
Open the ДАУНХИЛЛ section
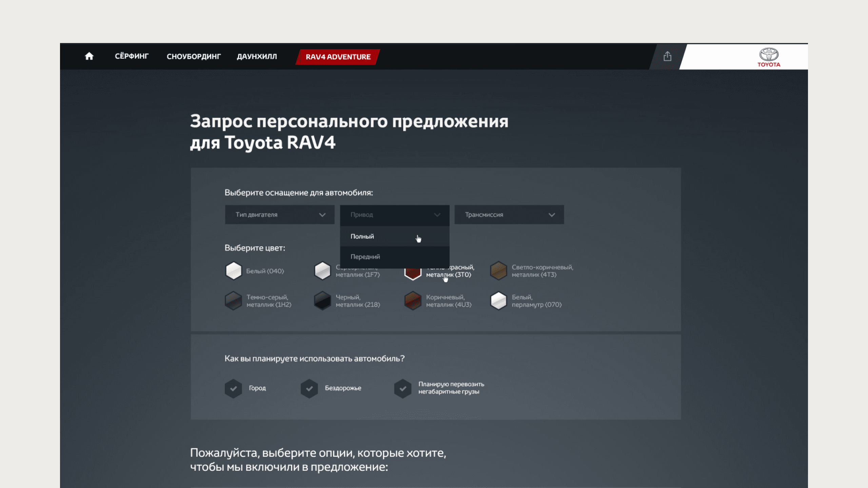pos(257,57)
